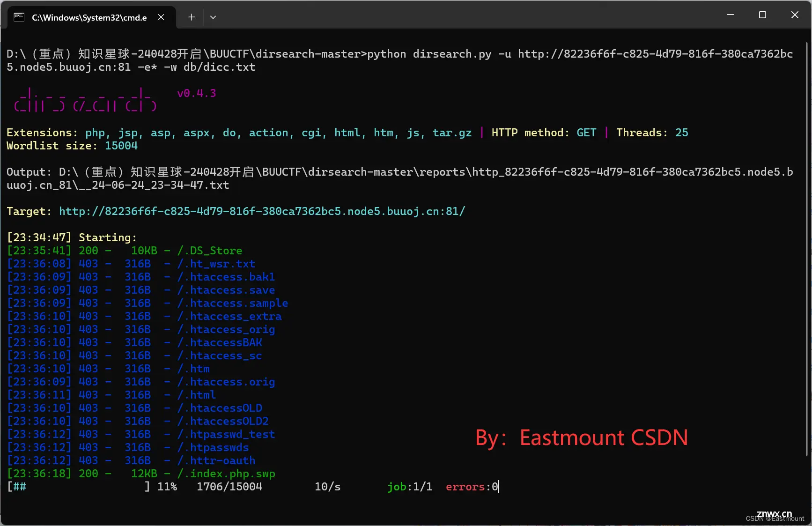Click the [23:34:47] Starting line
The width and height of the screenshot is (812, 526).
click(x=72, y=237)
